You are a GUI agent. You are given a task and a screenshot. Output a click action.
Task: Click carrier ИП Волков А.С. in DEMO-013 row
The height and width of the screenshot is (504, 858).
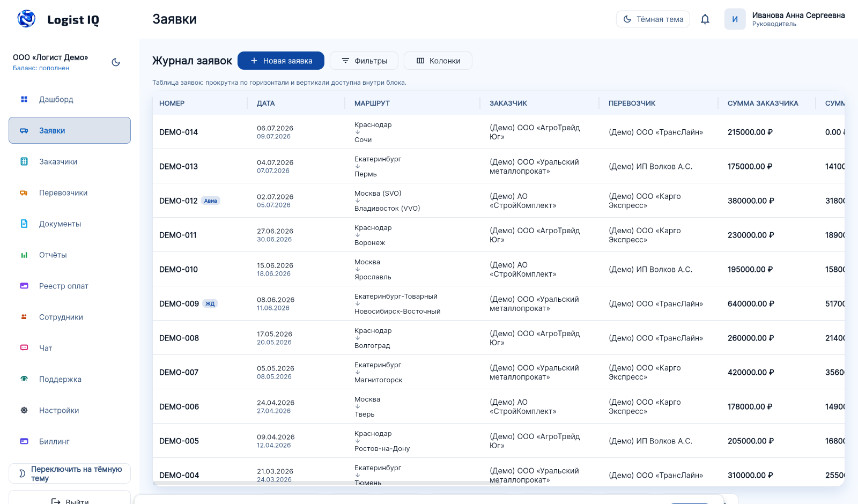click(650, 166)
